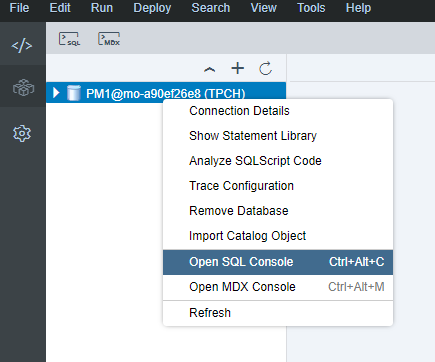Open the Tools menu
This screenshot has height=362, width=435.
pyautogui.click(x=311, y=7)
